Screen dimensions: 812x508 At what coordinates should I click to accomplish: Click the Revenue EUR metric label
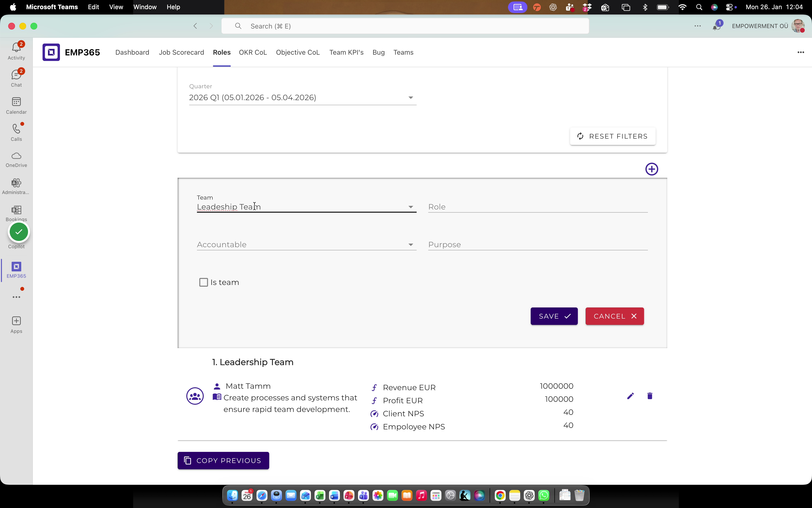coord(409,387)
